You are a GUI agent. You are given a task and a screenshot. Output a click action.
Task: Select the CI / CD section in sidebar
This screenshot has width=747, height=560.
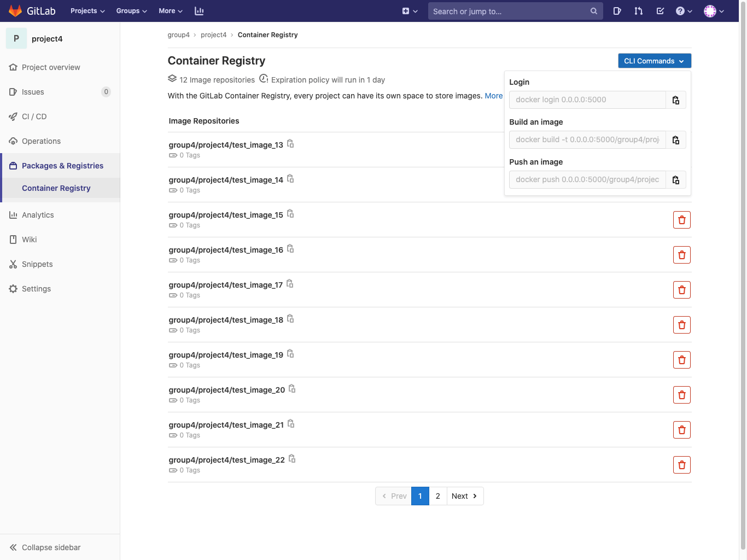coord(34,116)
